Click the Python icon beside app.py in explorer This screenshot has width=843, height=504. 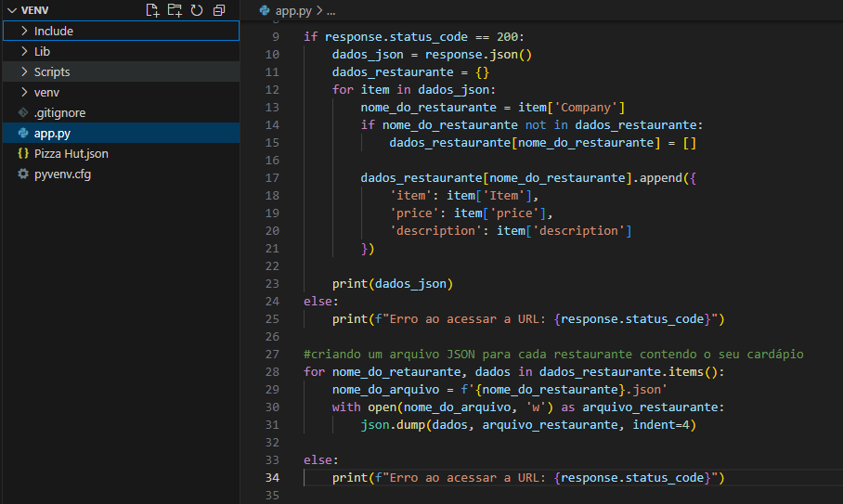(x=23, y=133)
